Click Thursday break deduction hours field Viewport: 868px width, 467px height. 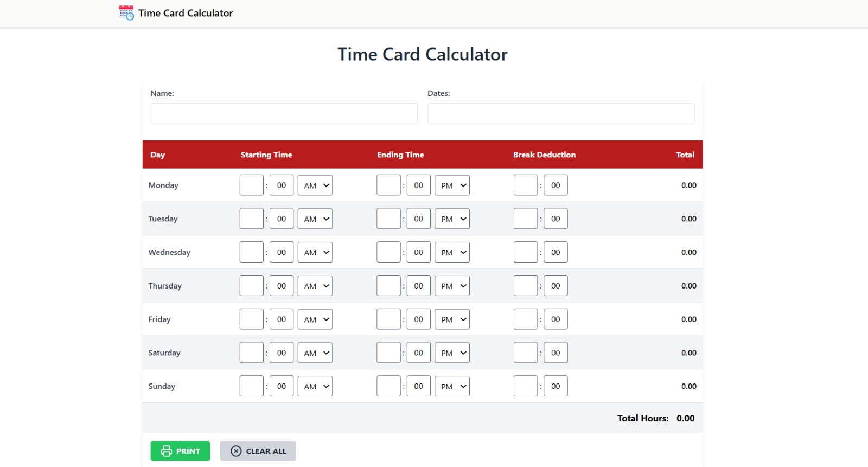tap(526, 286)
